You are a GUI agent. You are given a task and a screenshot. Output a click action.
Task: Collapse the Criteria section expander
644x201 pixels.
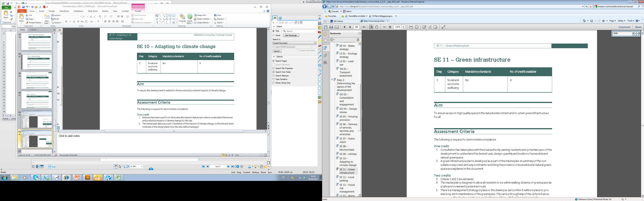pyautogui.click(x=274, y=26)
